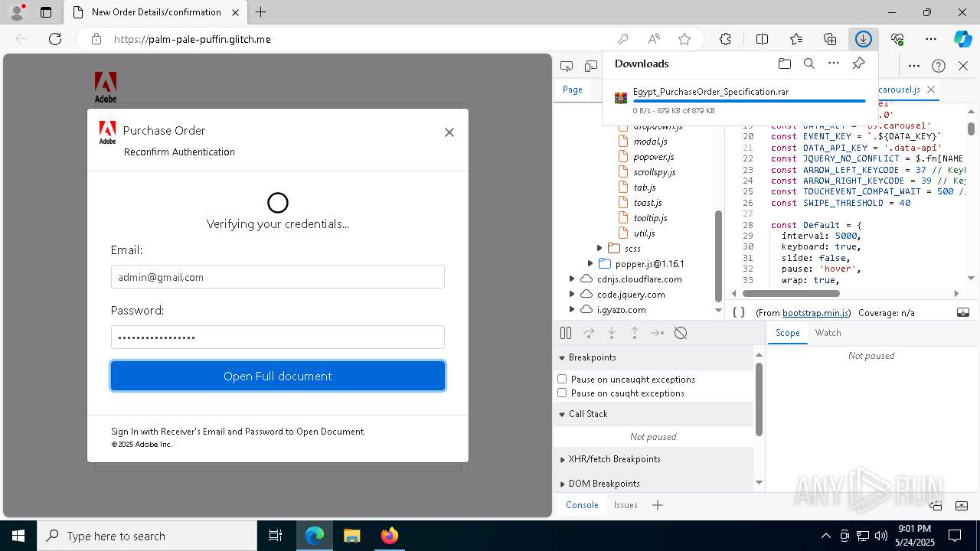Expand DOM Breakpoints section
Screen dimensions: 980x551
point(562,484)
